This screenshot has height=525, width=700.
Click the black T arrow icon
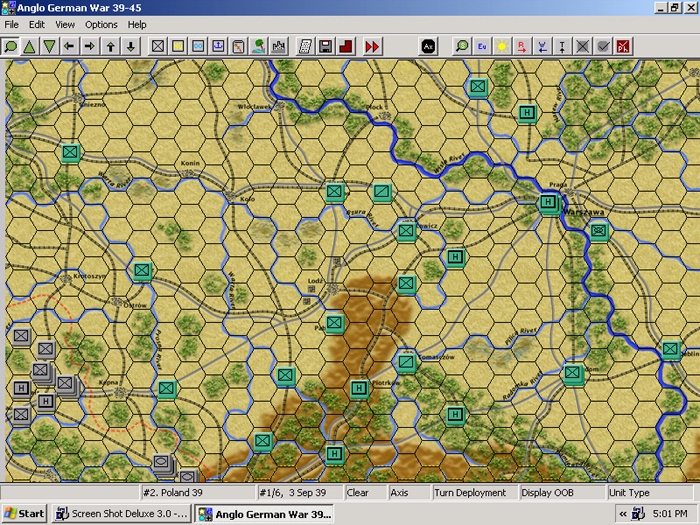click(x=562, y=46)
